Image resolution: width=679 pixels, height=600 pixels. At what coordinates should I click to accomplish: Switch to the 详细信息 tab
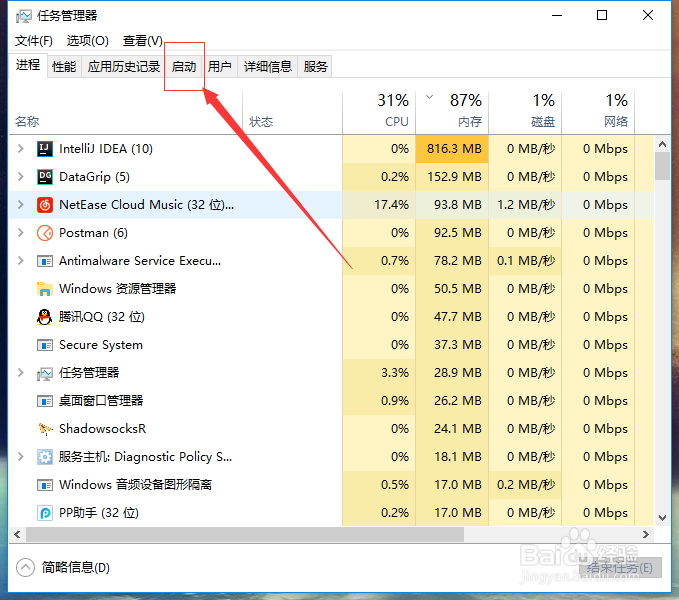pos(268,67)
